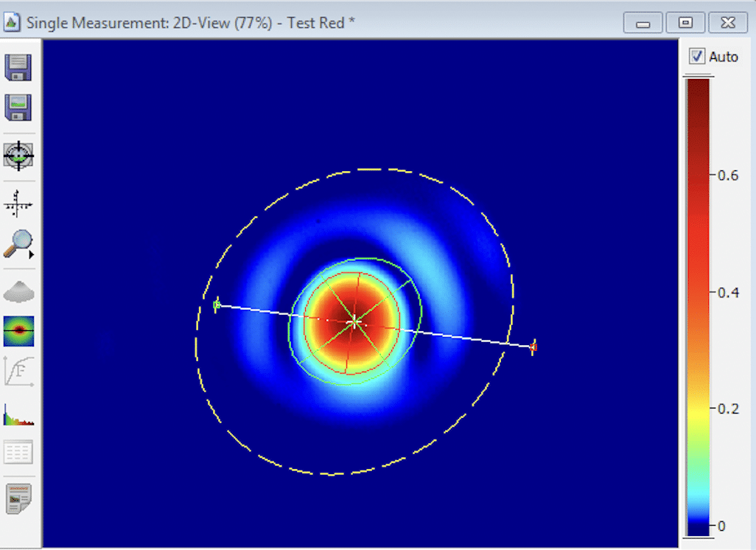Image resolution: width=756 pixels, height=550 pixels.
Task: Switch to the 3D view cone icon
Action: pos(18,291)
